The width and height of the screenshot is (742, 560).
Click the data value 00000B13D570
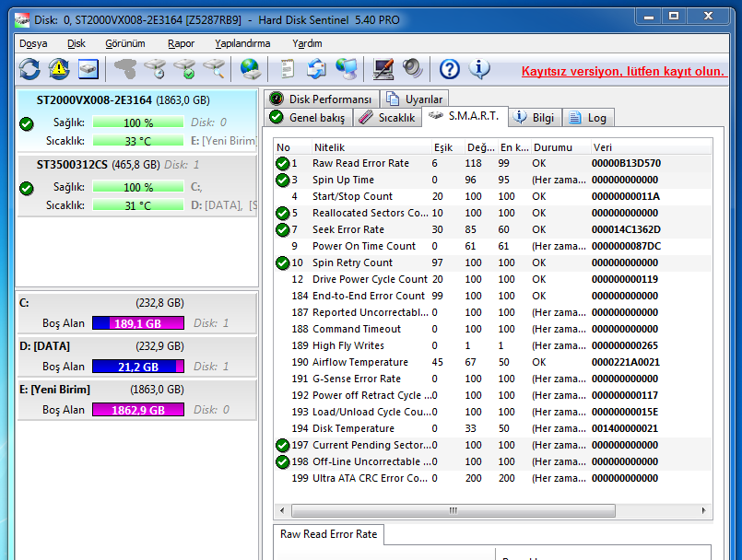point(626,164)
